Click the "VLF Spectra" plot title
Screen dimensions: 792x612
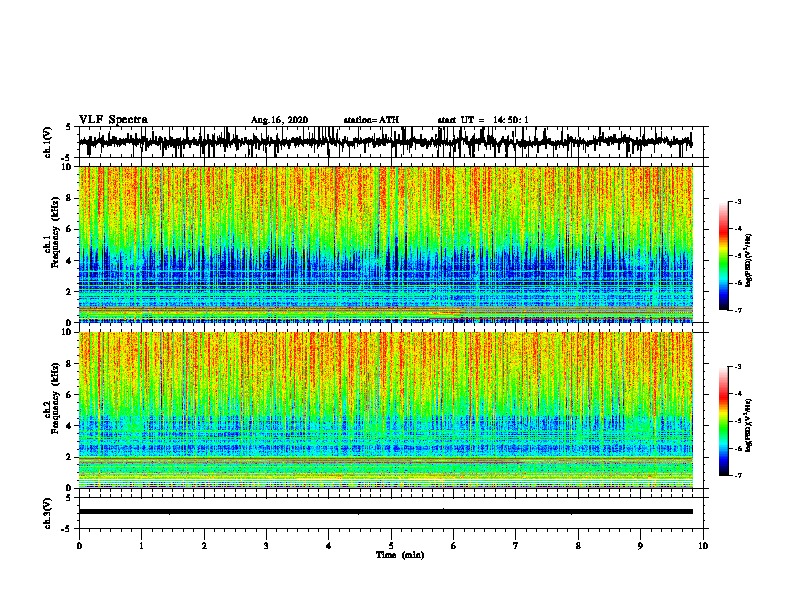[x=113, y=119]
